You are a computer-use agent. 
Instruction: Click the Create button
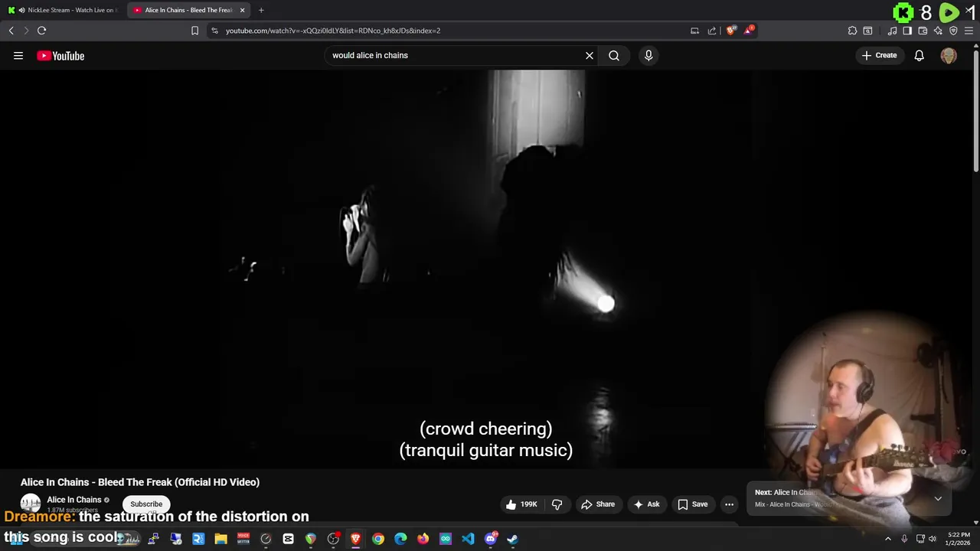tap(879, 55)
